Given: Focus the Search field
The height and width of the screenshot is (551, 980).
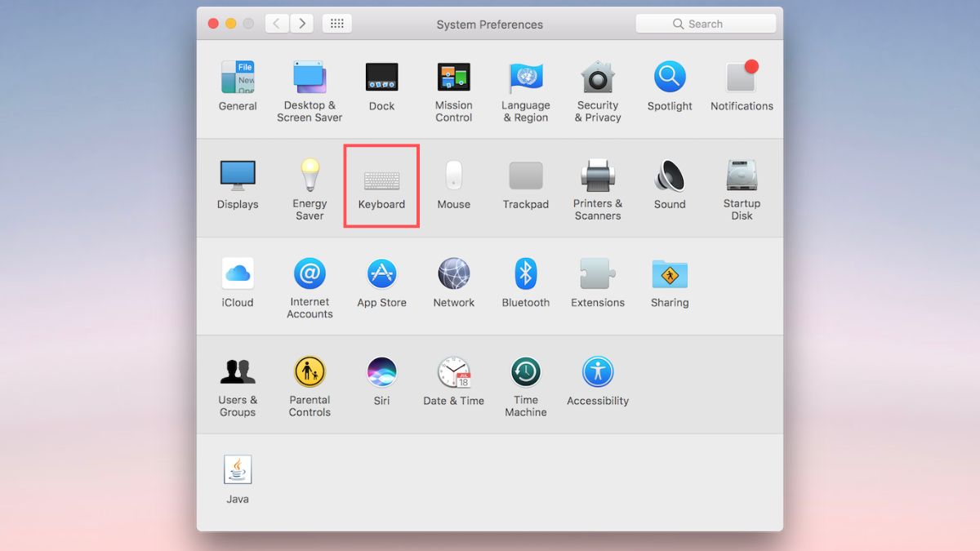Looking at the screenshot, I should point(706,24).
